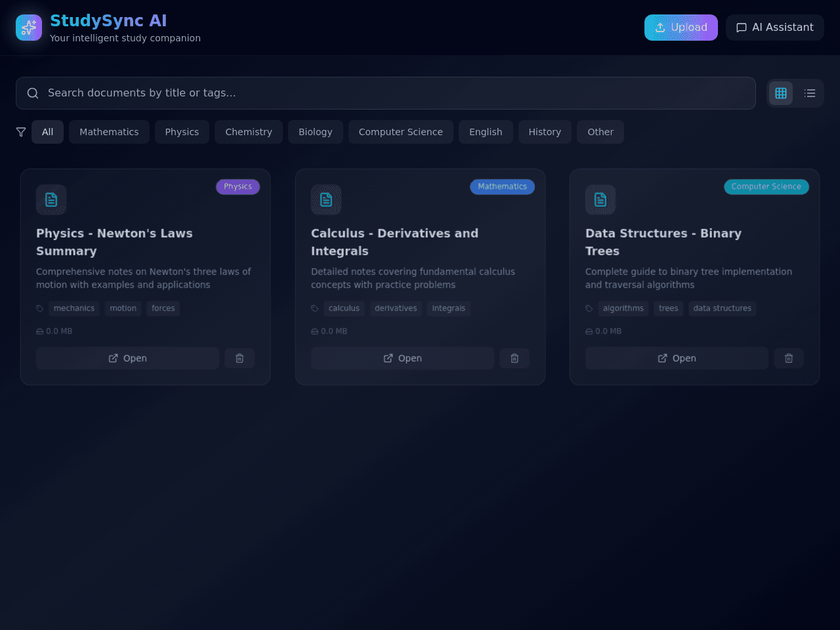840x630 pixels.
Task: Click the motion tag
Action: tap(123, 308)
